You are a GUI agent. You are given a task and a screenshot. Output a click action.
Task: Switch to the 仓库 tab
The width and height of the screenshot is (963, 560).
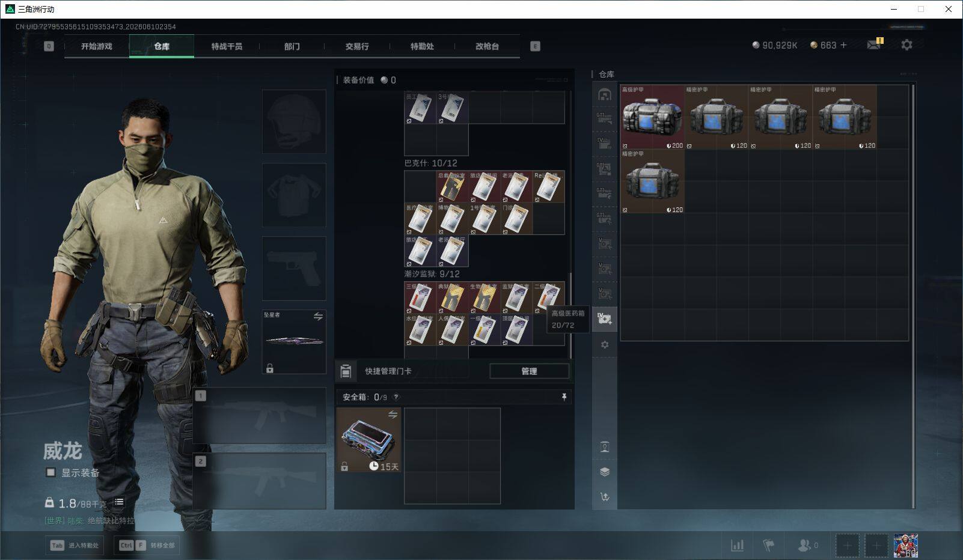pos(162,46)
